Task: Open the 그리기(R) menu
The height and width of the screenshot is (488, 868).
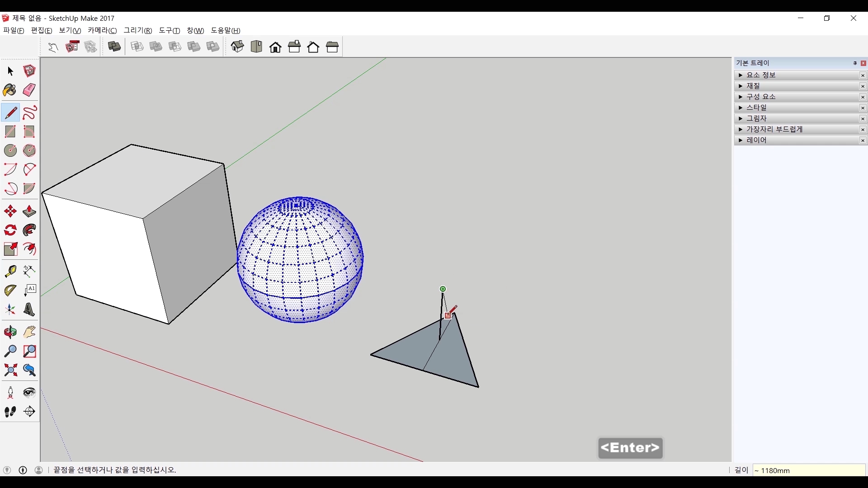Action: click(x=138, y=30)
